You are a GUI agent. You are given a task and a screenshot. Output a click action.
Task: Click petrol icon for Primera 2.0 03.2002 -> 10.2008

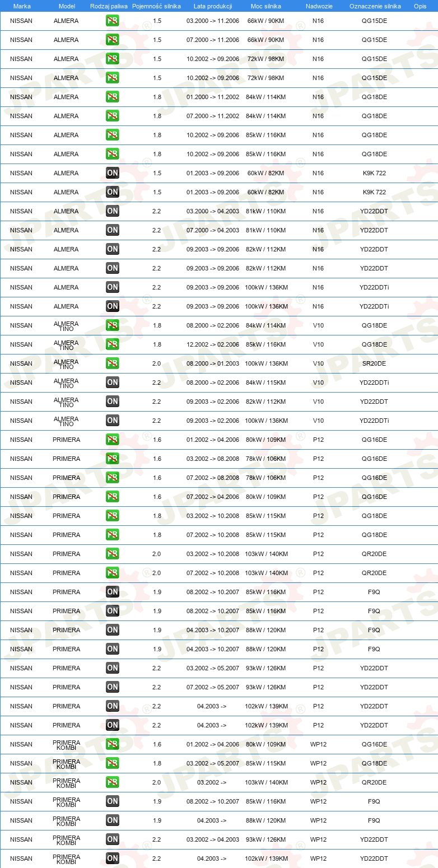click(112, 554)
